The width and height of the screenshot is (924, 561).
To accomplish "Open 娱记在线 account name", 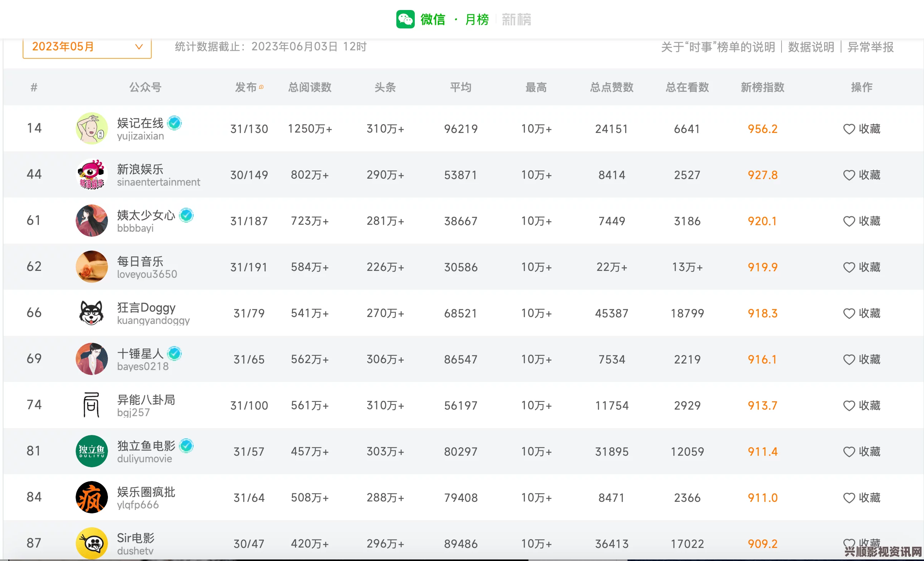I will (x=140, y=123).
